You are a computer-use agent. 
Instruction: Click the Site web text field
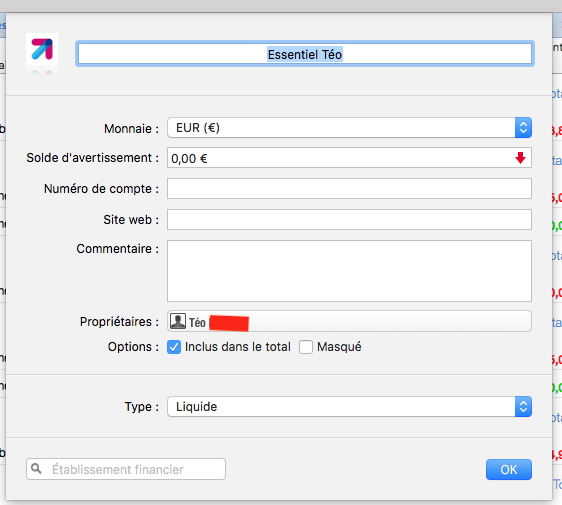(x=349, y=219)
